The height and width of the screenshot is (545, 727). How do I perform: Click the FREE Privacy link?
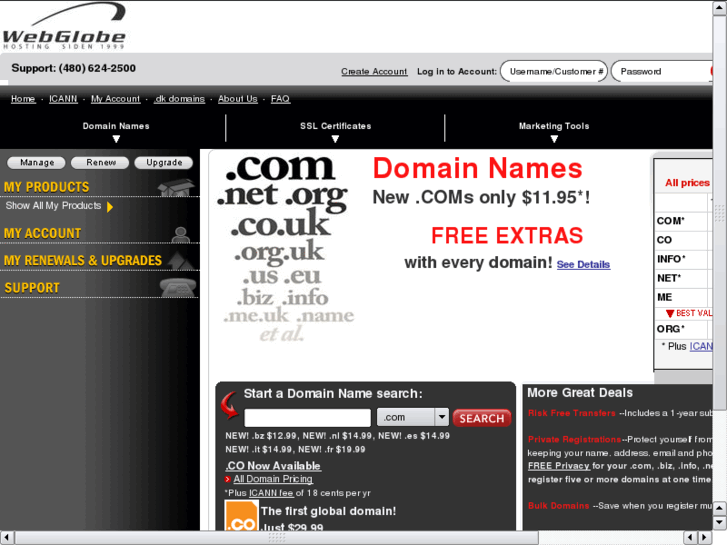point(559,466)
